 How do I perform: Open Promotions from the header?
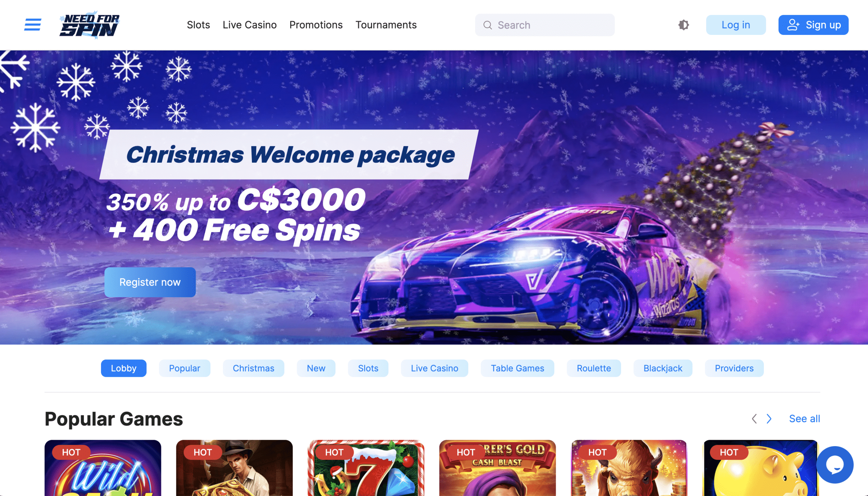tap(316, 25)
